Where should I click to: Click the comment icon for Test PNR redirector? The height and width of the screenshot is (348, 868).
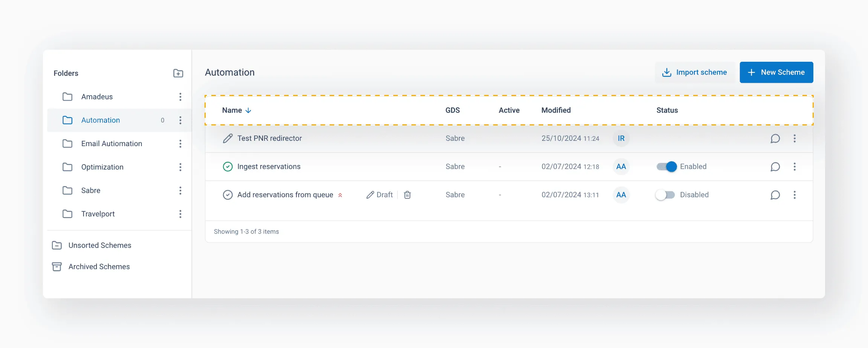pyautogui.click(x=775, y=139)
